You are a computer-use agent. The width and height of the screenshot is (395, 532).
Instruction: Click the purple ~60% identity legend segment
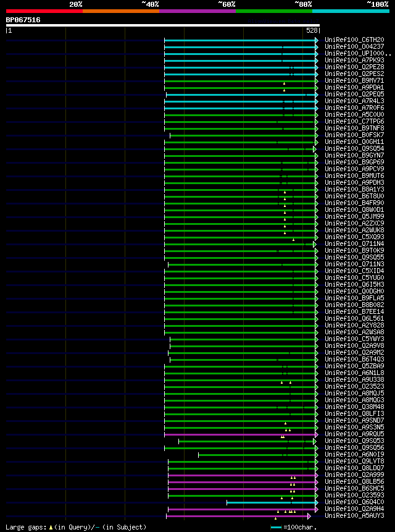197,11
